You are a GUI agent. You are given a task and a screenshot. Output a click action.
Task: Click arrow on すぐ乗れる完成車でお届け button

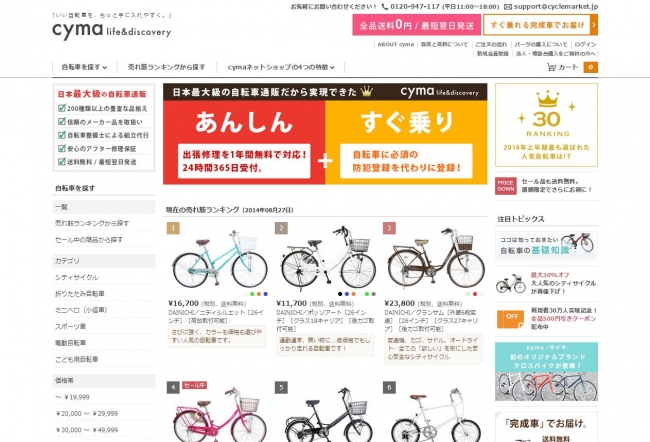[594, 25]
